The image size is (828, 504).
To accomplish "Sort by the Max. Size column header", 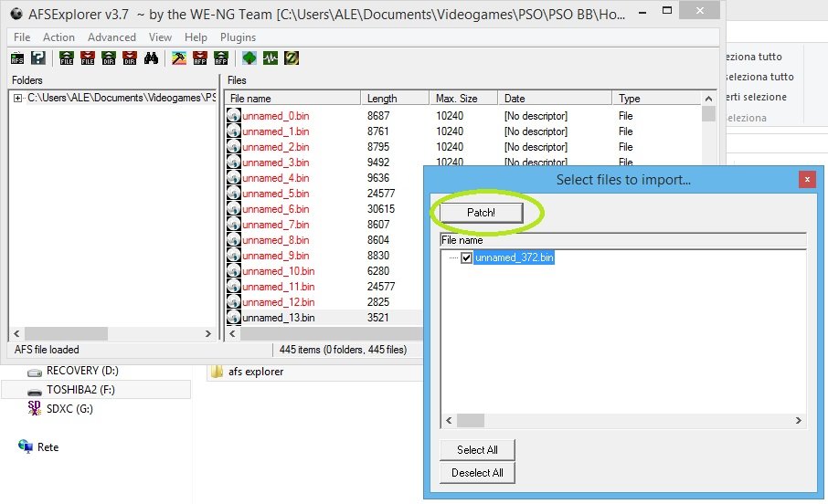I will 463,99.
